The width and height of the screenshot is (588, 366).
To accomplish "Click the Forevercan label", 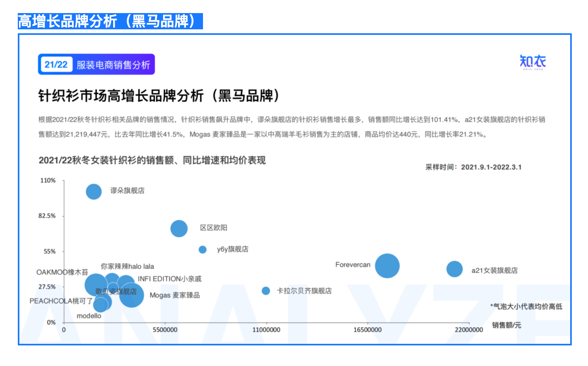I will coord(353,265).
